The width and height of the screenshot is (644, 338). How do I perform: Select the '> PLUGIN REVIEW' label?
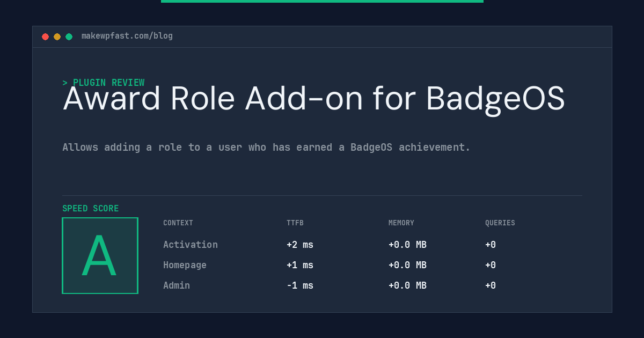tap(103, 83)
